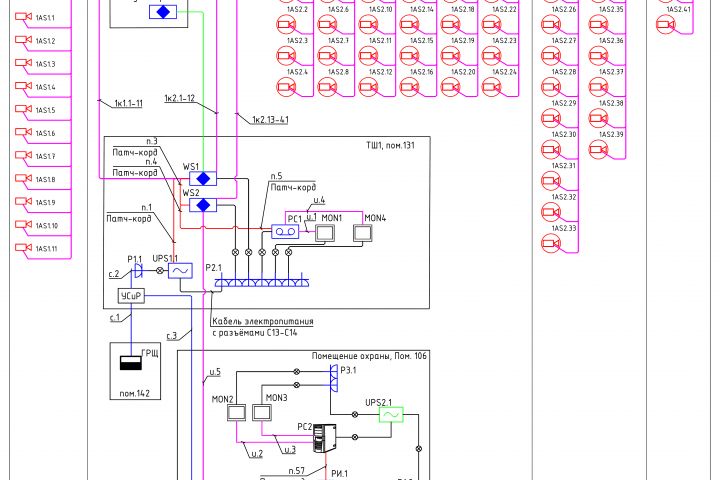
Task: Select the PC2 server tower symbol
Action: [325, 438]
